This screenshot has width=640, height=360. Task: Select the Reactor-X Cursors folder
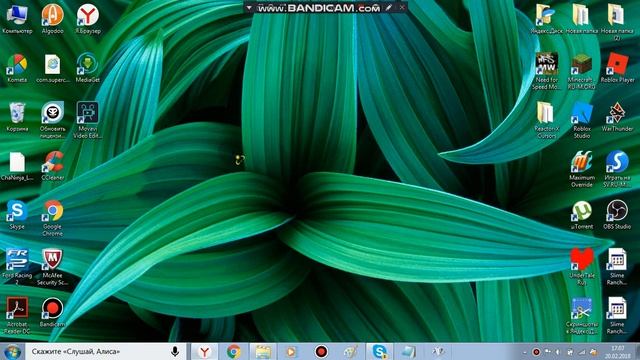547,120
